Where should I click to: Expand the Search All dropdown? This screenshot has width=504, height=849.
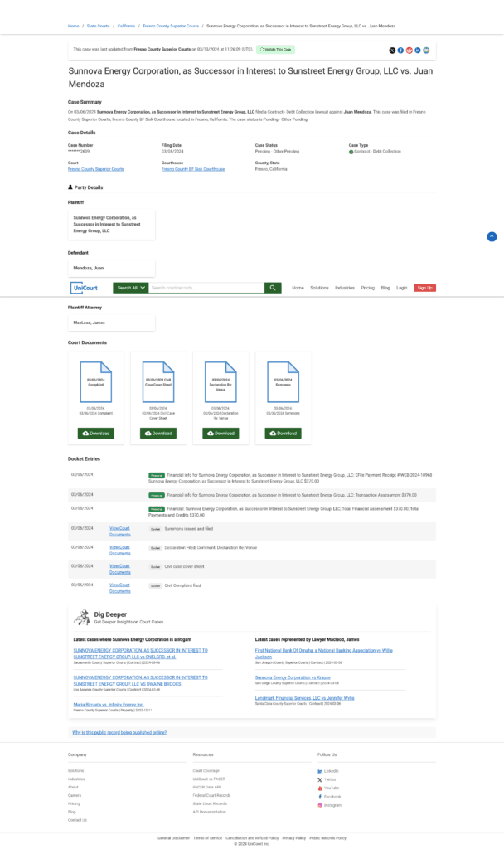pyautogui.click(x=131, y=288)
